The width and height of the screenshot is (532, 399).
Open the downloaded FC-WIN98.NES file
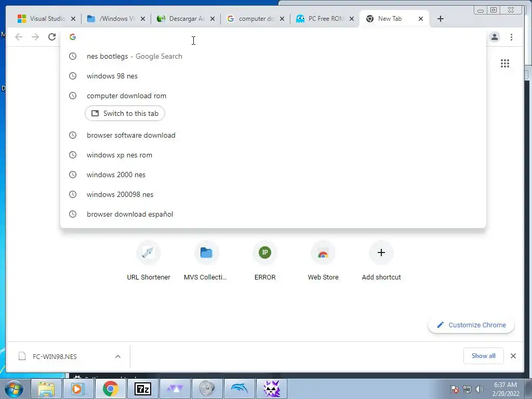pyautogui.click(x=54, y=356)
